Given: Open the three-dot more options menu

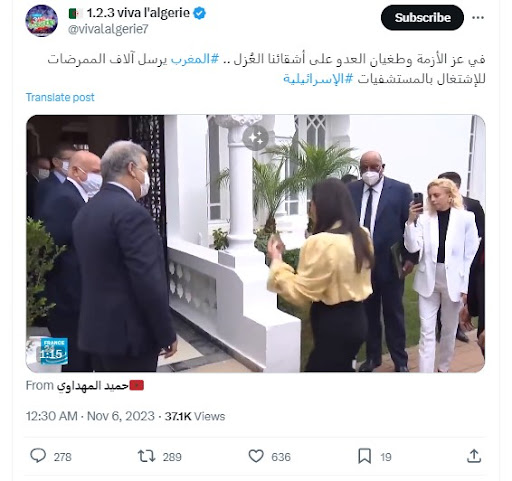Looking at the screenshot, I should click(x=478, y=18).
